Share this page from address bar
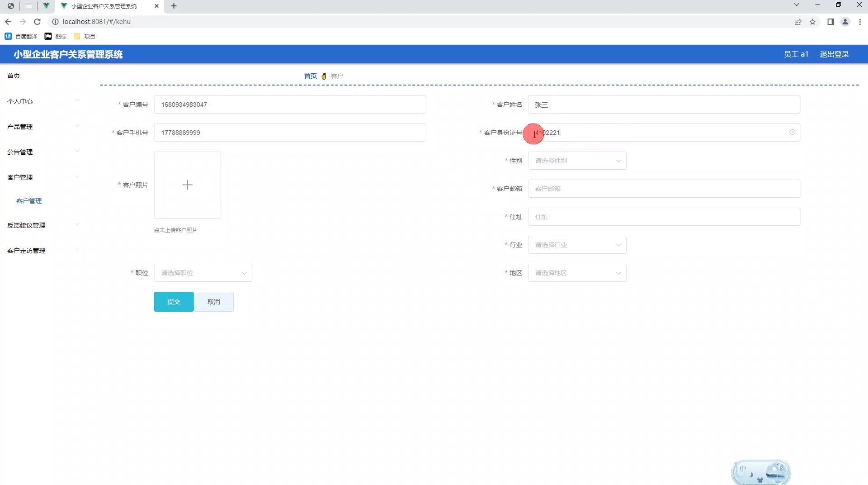Screen dimensions: 868x485 click(798, 22)
